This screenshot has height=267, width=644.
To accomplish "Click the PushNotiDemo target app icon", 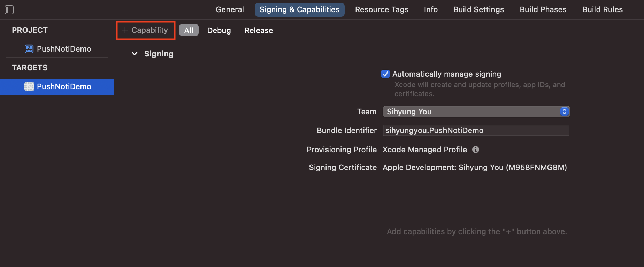I will [x=29, y=86].
